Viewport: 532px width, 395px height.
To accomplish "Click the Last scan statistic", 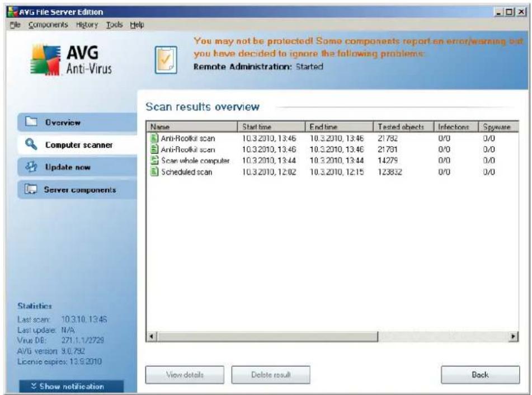I will [62, 319].
